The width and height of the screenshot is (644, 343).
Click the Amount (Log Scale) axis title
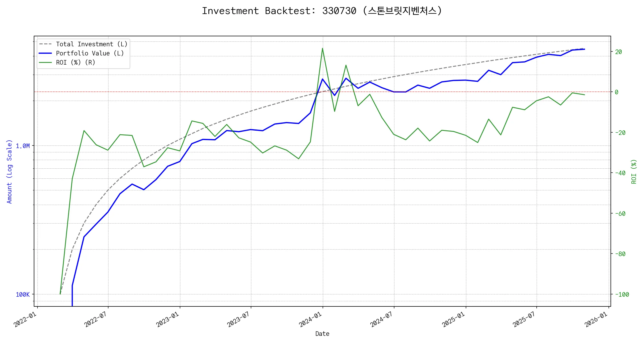9,171
